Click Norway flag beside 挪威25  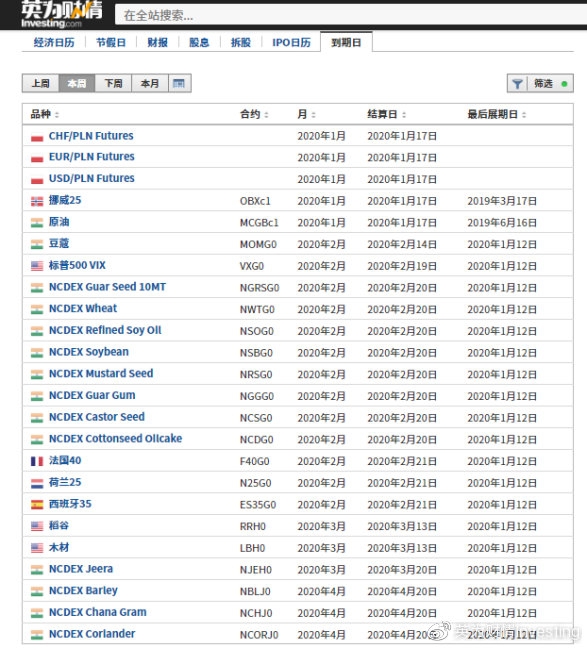pos(37,202)
